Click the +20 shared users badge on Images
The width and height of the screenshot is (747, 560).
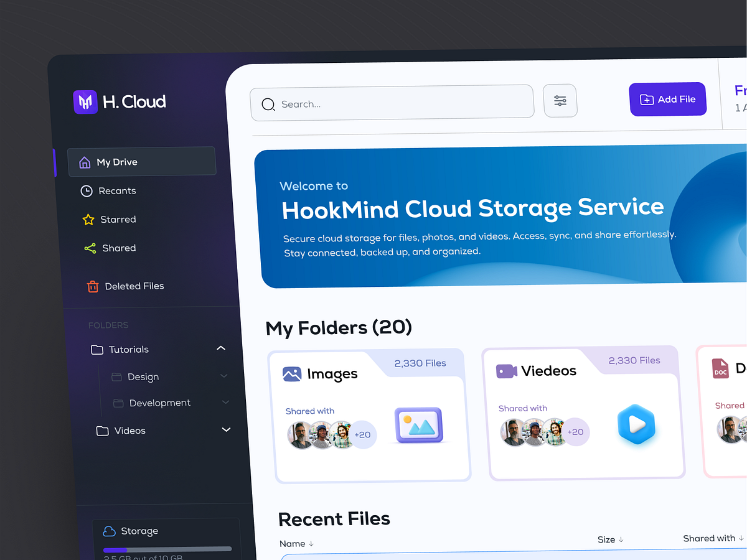click(362, 435)
